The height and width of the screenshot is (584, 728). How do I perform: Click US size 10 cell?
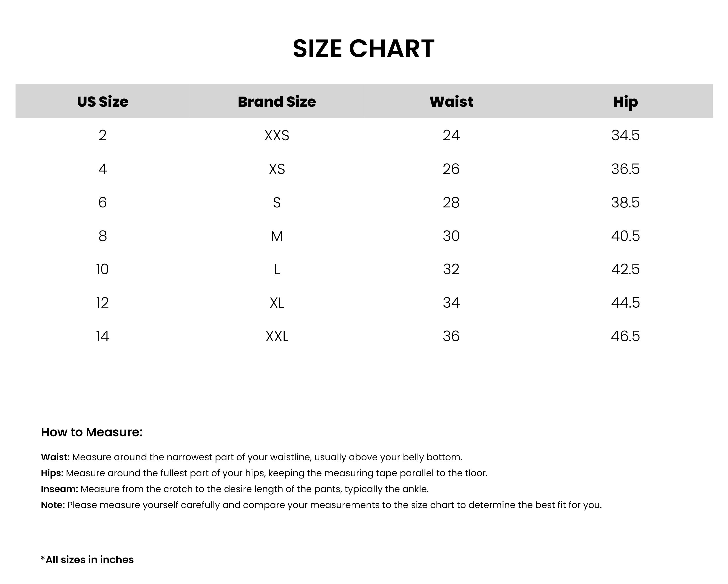pyautogui.click(x=102, y=269)
